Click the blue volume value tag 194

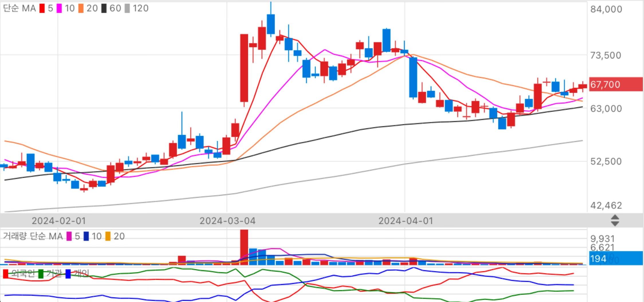(616, 258)
